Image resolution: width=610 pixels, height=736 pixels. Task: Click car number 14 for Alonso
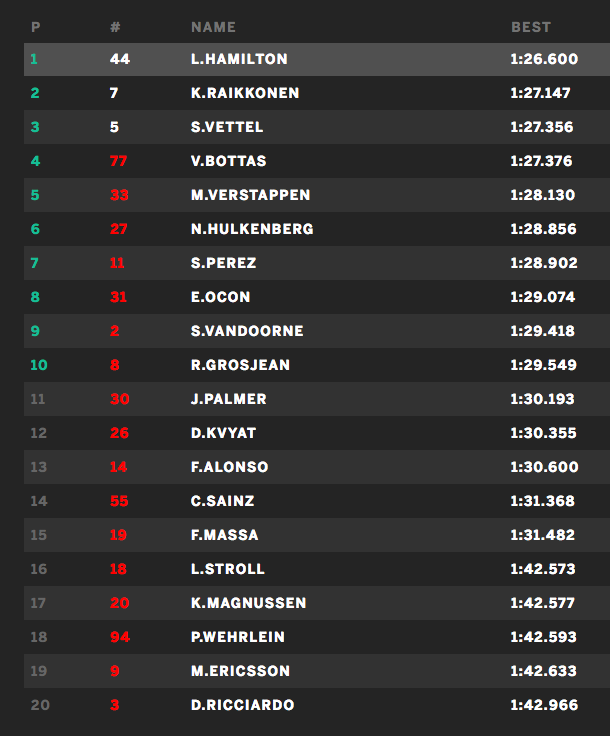point(119,467)
